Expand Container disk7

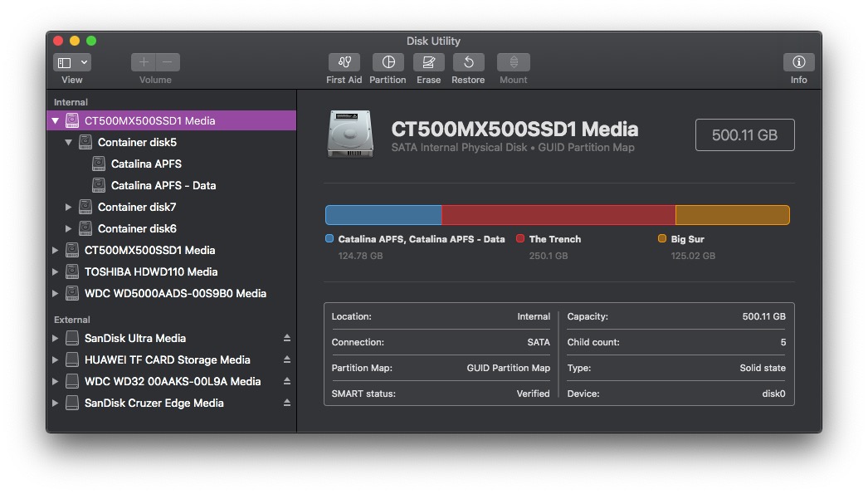69,207
